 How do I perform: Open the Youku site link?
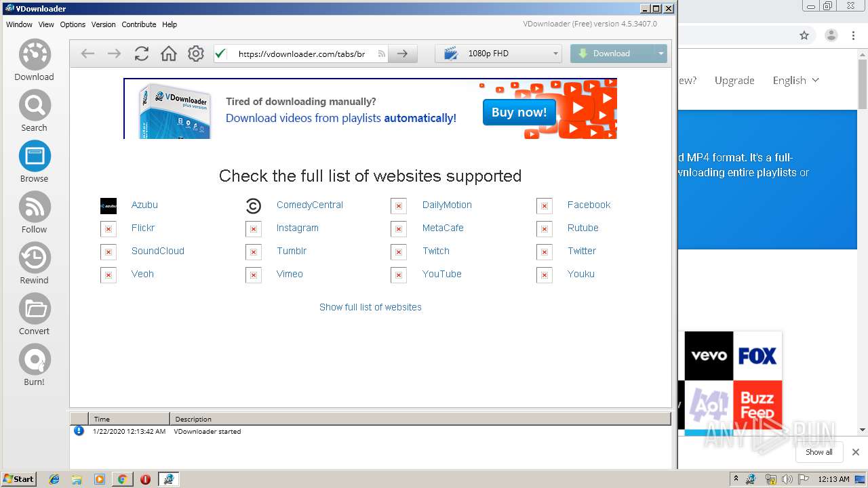[x=581, y=274]
